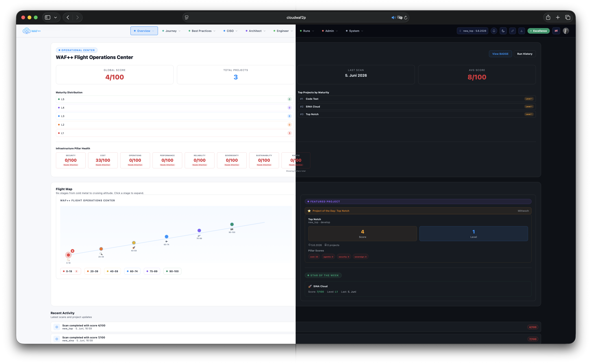This screenshot has width=591, height=364.
Task: Click the Safari sidebar toggle icon
Action: coord(48,17)
